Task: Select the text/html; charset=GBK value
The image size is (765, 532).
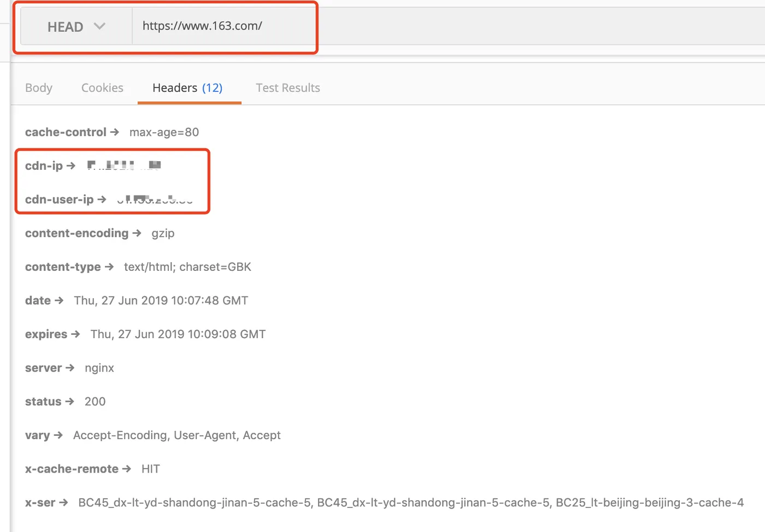Action: (187, 267)
